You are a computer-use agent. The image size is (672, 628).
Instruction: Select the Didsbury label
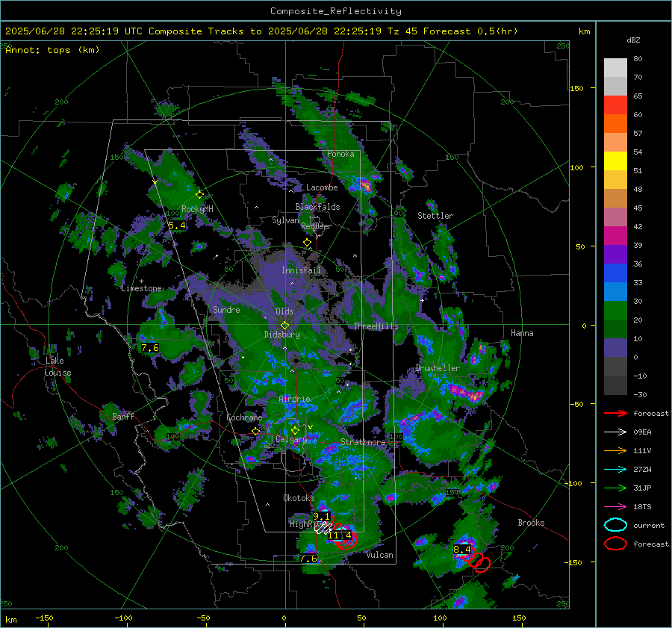(x=281, y=335)
